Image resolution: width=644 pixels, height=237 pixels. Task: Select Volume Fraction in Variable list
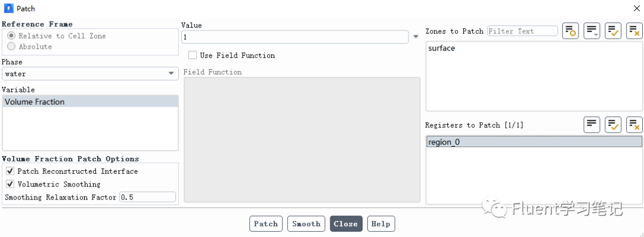pyautogui.click(x=90, y=102)
